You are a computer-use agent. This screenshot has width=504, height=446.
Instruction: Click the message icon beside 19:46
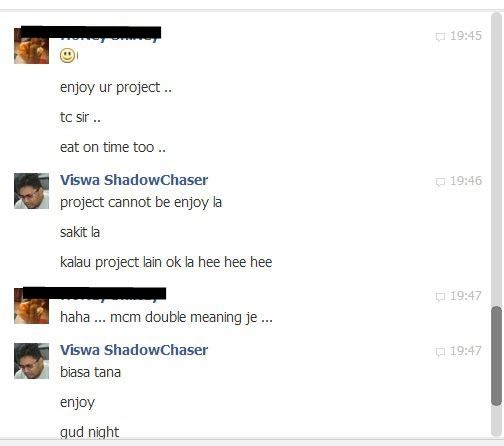tap(440, 181)
